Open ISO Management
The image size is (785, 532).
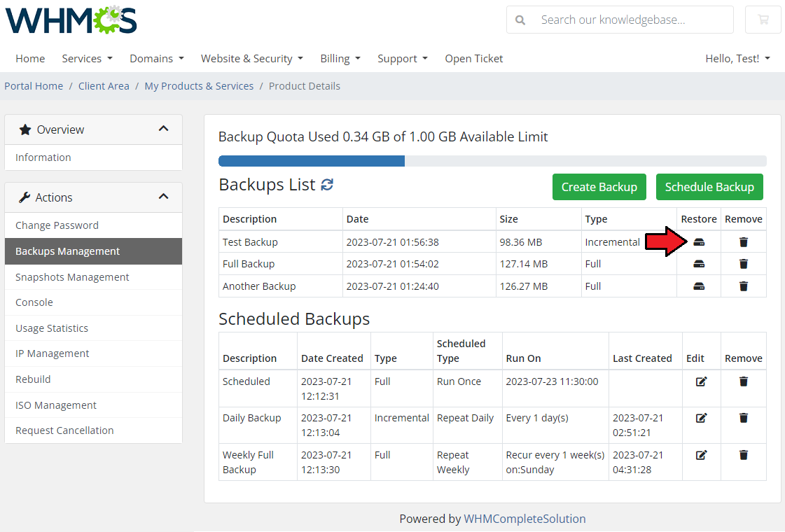coord(93,405)
